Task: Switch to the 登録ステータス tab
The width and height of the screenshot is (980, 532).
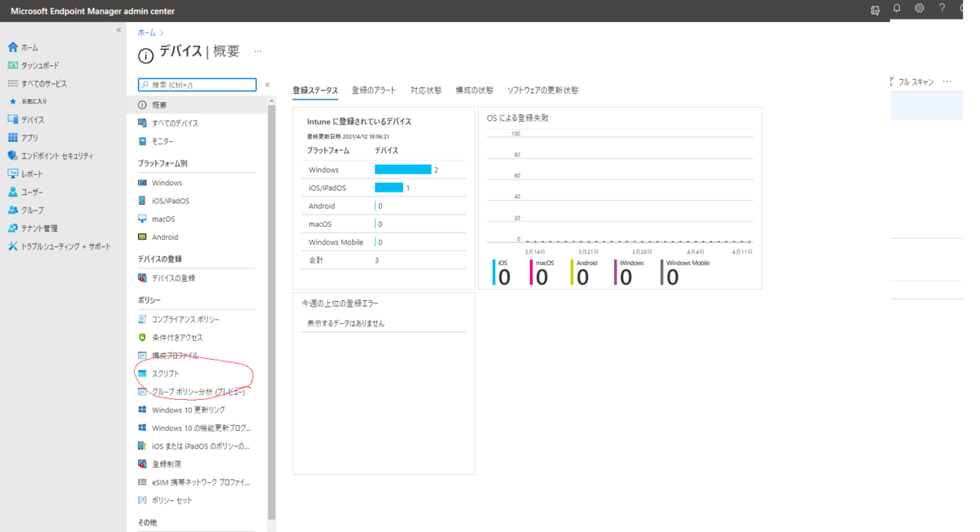Action: click(x=315, y=91)
